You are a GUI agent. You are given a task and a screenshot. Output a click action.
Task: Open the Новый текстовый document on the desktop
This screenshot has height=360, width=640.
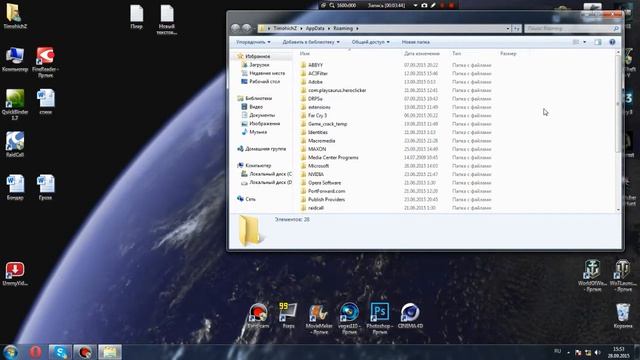167,19
